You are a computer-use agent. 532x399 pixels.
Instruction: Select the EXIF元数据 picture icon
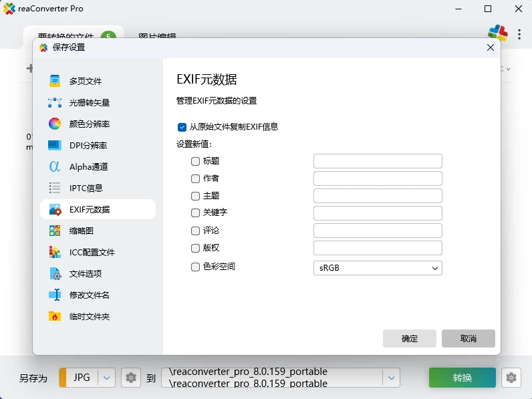55,209
